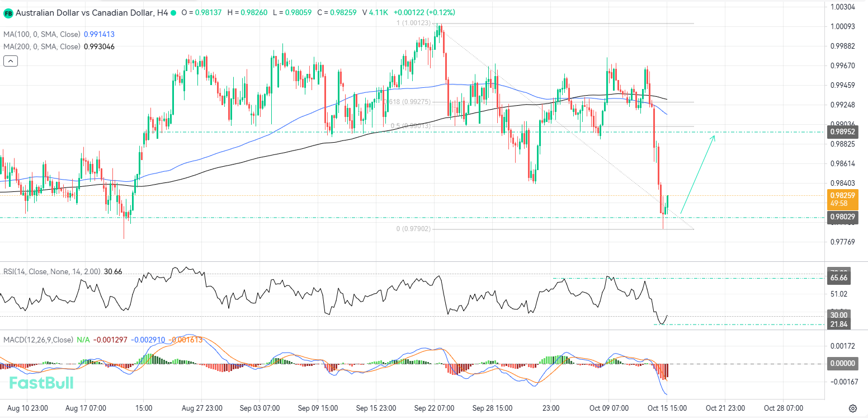The width and height of the screenshot is (868, 418).
Task: Click the FB logo icon beside the symbol name
Action: (8, 12)
